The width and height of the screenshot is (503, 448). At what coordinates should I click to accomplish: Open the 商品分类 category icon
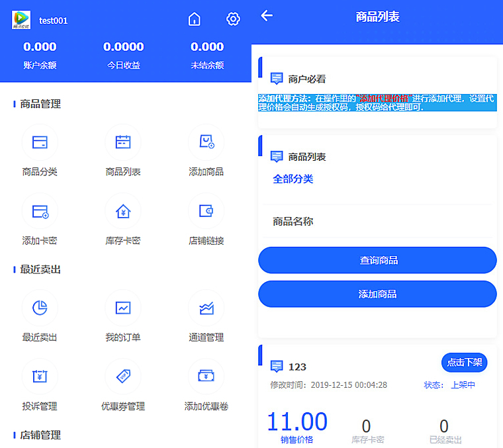[40, 142]
